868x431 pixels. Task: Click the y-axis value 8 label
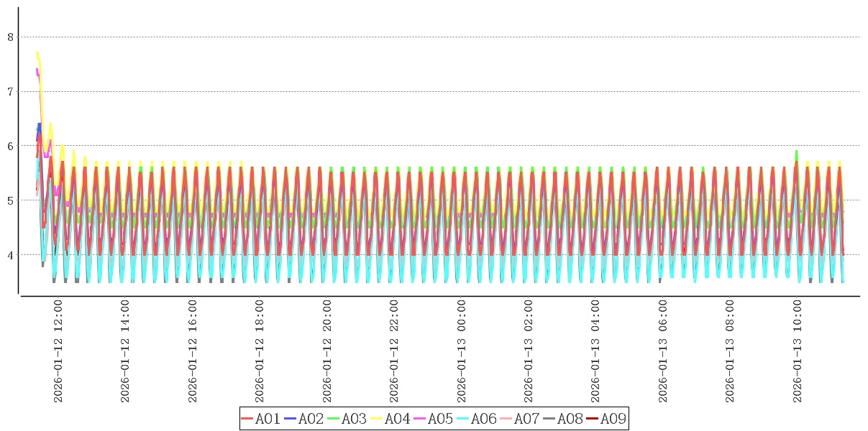pos(10,37)
